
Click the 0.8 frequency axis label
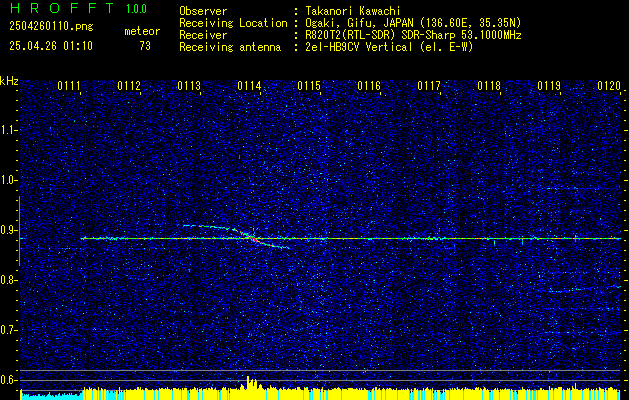click(8, 280)
